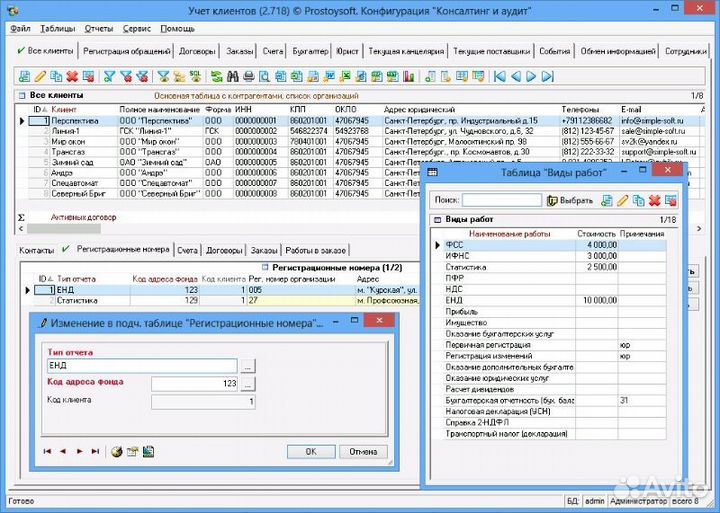Collapse the Виды работ table header icon
The width and height of the screenshot is (720, 513).
(437, 219)
